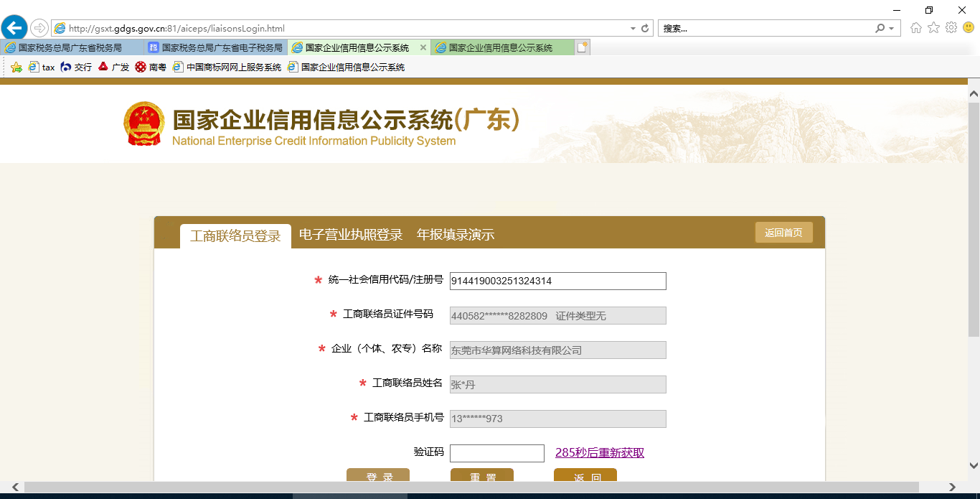Switch to the last 国家企业信用信息公示系统 browser tab
Image resolution: width=980 pixels, height=499 pixels.
(502, 47)
